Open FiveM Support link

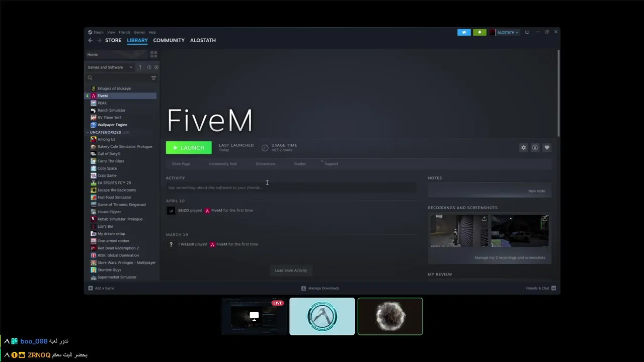tap(331, 164)
